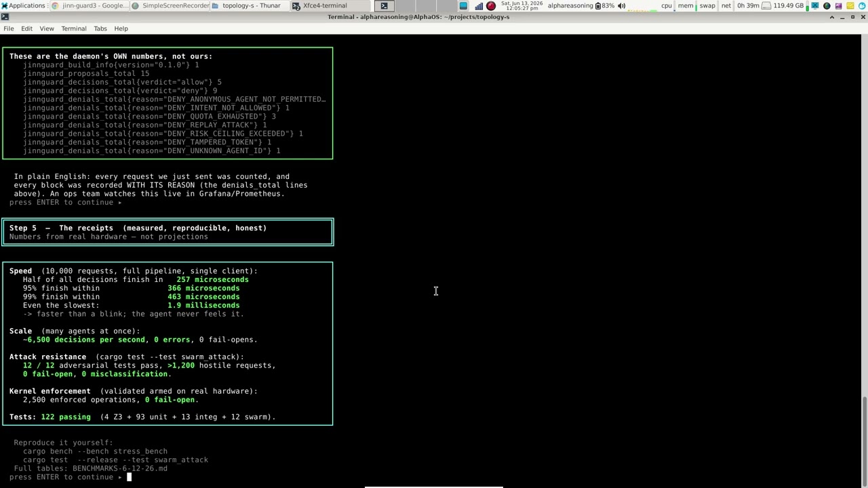Viewport: 868px width, 488px height.
Task: Click the 'Tests: 122 passing' line
Action: (142, 417)
